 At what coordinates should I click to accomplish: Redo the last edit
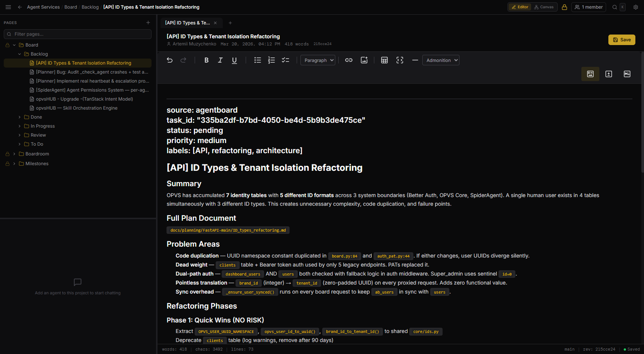[183, 60]
